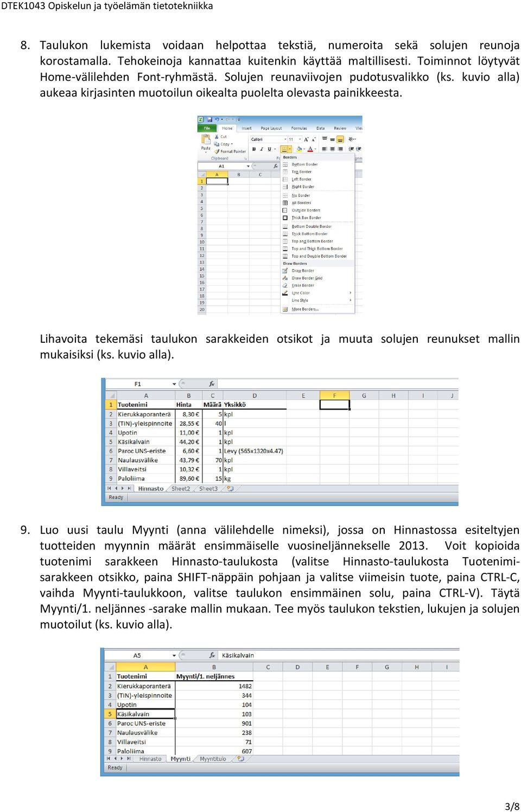The width and height of the screenshot is (521, 812).
Task: Choose No Border in the Borders menu
Action: tap(317, 195)
